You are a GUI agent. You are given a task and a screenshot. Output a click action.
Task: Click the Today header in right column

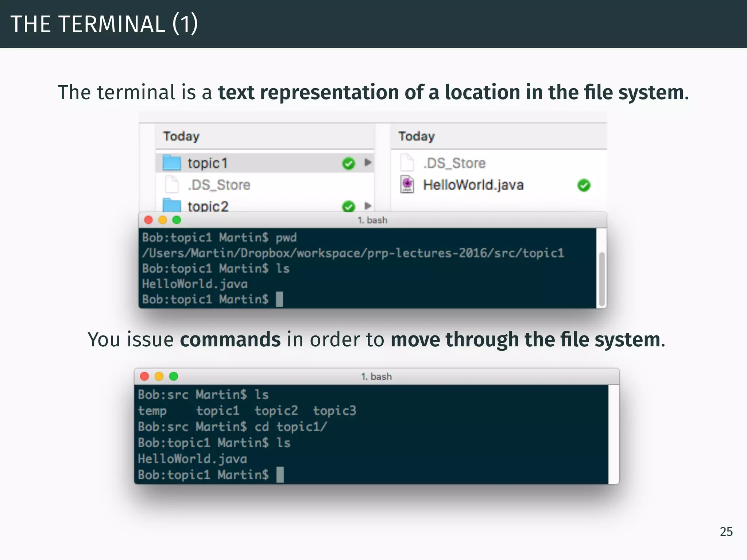[x=417, y=136]
